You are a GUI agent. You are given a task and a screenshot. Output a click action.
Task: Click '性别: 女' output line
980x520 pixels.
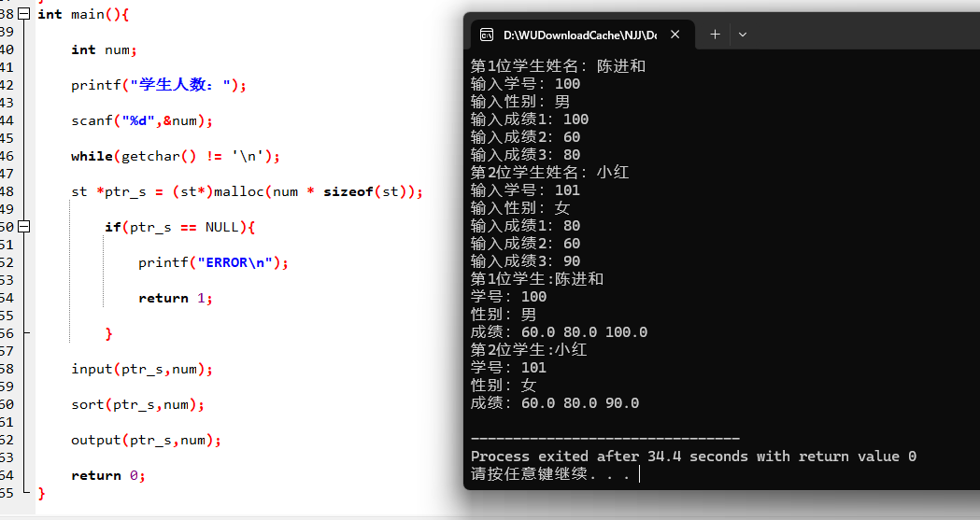click(504, 386)
